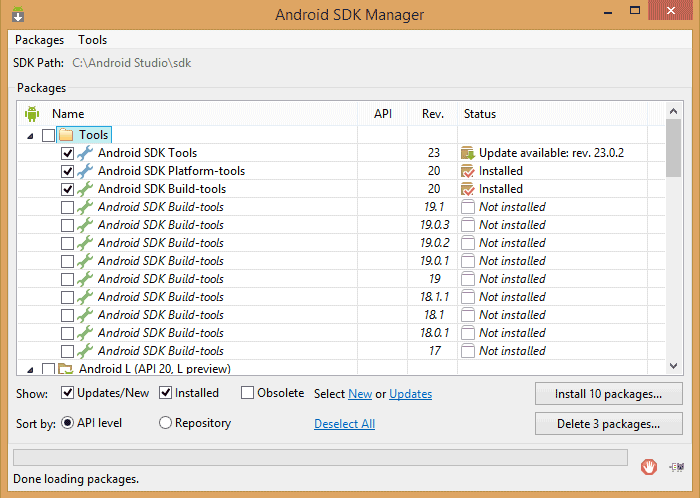Click wrench icon for Build-tools 19.0.2
Image resolution: width=700 pixels, height=498 pixels.
[x=85, y=243]
